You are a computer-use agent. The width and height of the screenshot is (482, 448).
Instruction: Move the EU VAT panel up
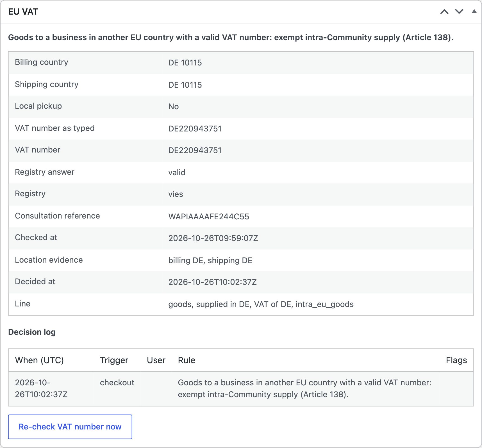(x=444, y=12)
